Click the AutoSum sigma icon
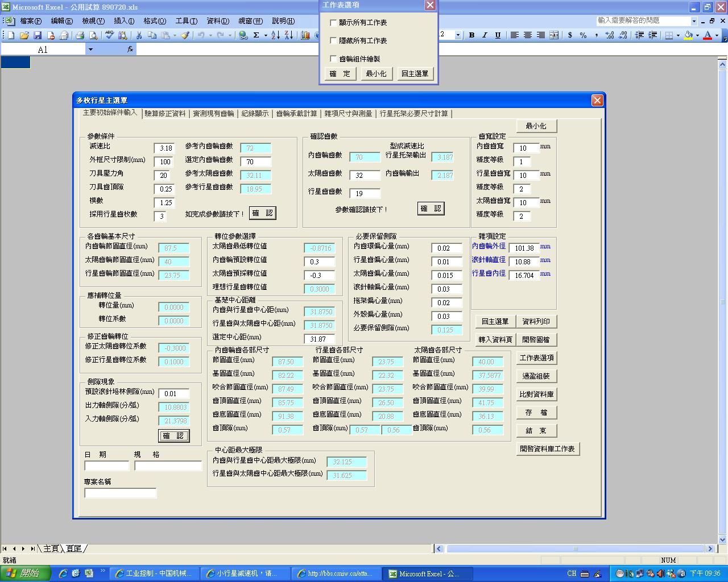The width and height of the screenshot is (728, 582). click(257, 35)
